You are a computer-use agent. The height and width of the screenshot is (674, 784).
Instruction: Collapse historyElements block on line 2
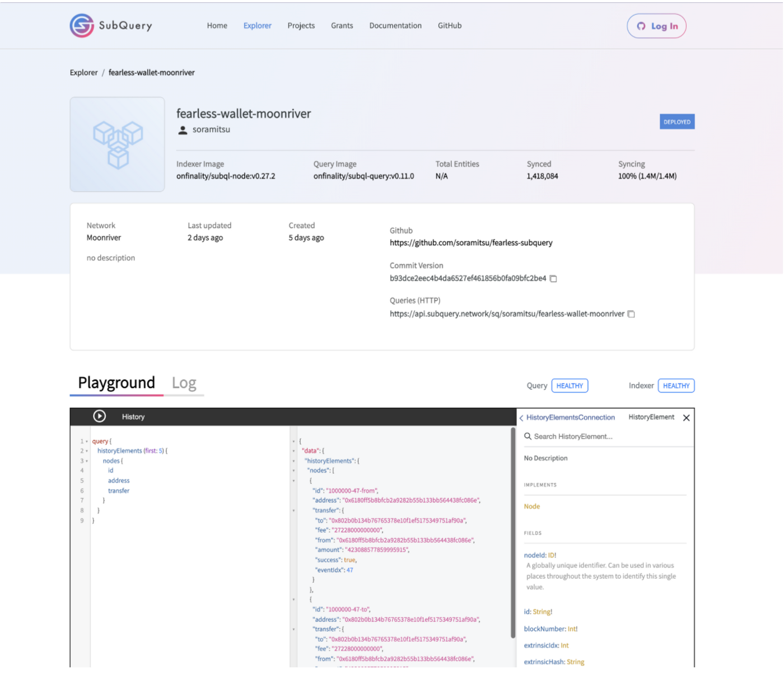(x=87, y=451)
